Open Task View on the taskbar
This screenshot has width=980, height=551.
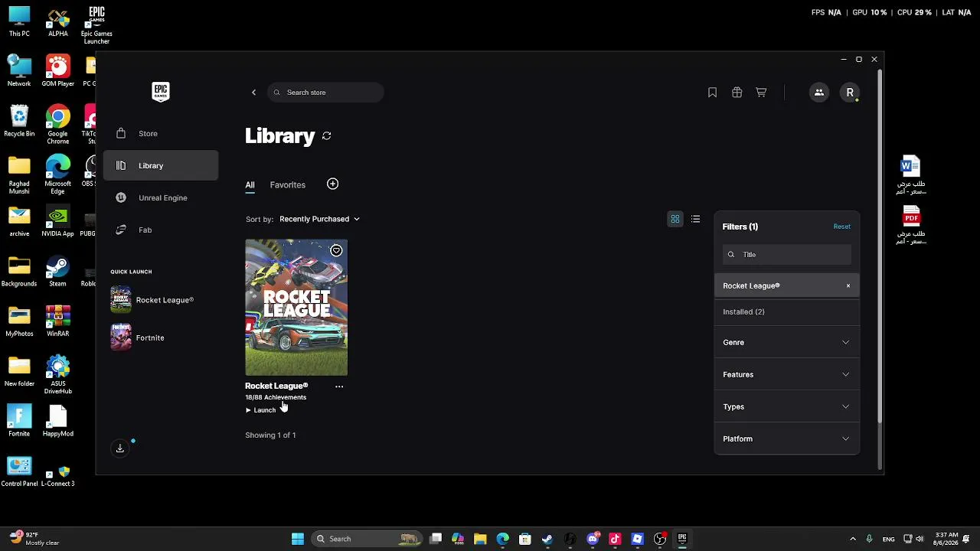(436, 539)
